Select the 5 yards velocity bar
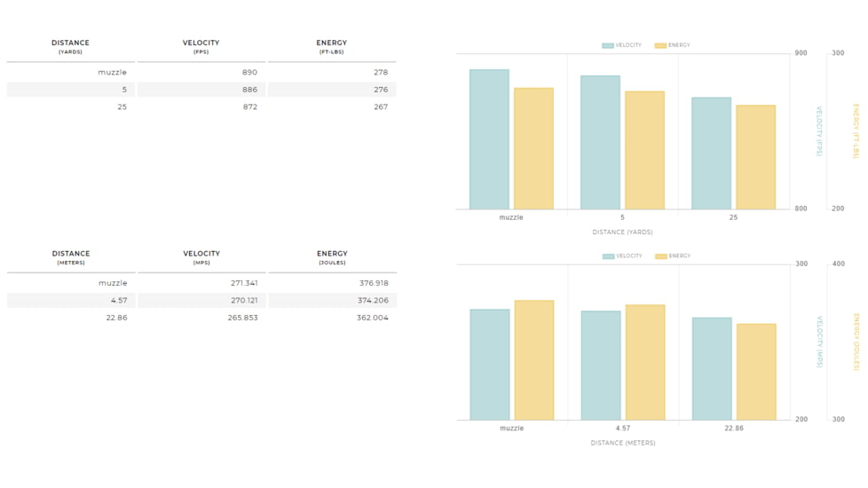 pos(600,142)
